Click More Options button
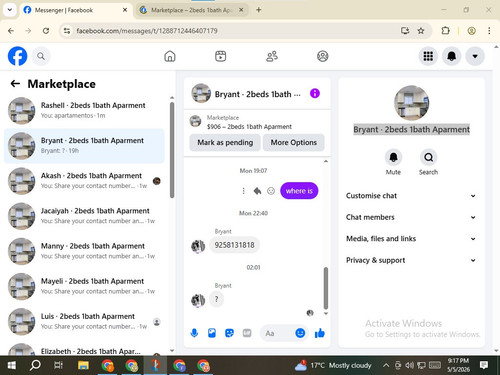Screen dimensions: 500x375 point(294,143)
